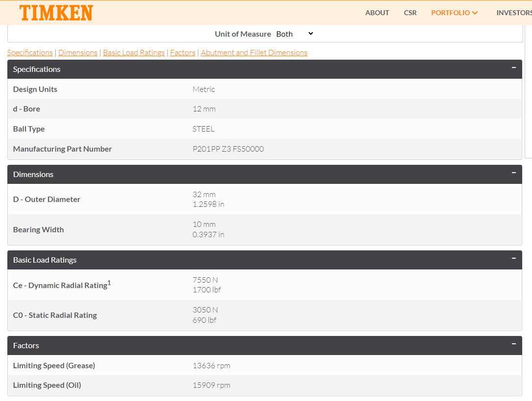Click the 'Limiting Speed (Grease)' label
This screenshot has height=401, width=532.
54,365
